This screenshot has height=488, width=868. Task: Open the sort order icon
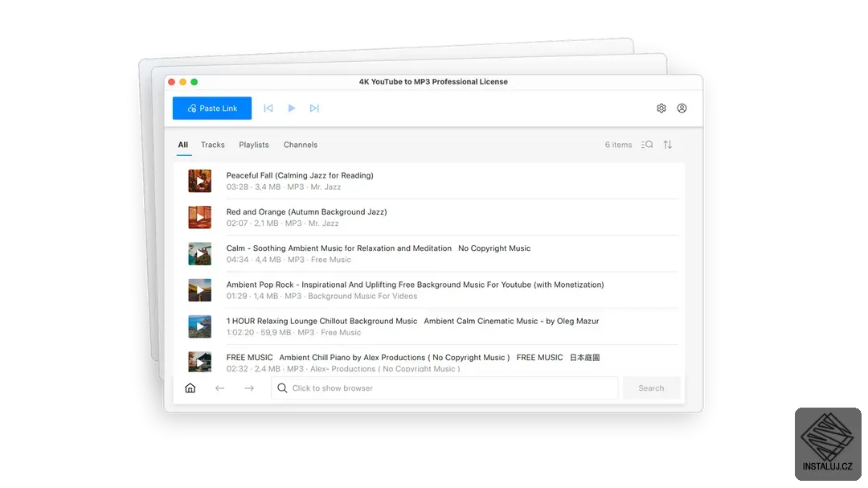tap(668, 145)
